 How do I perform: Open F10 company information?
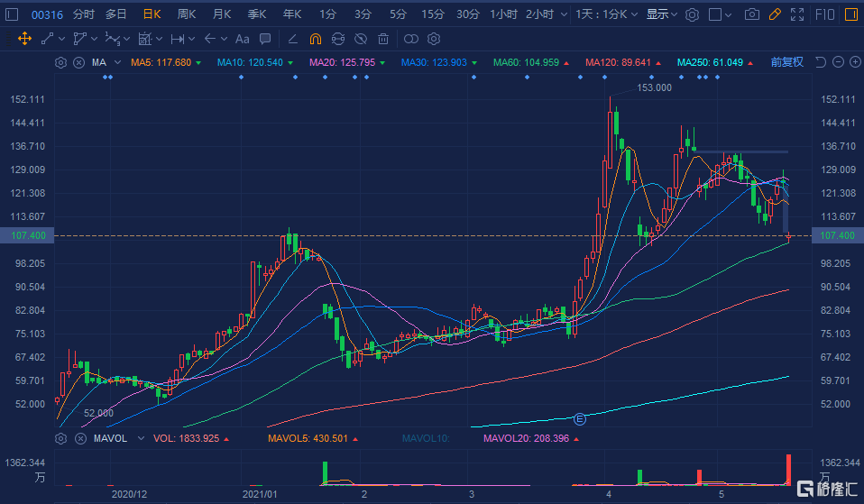(x=824, y=15)
